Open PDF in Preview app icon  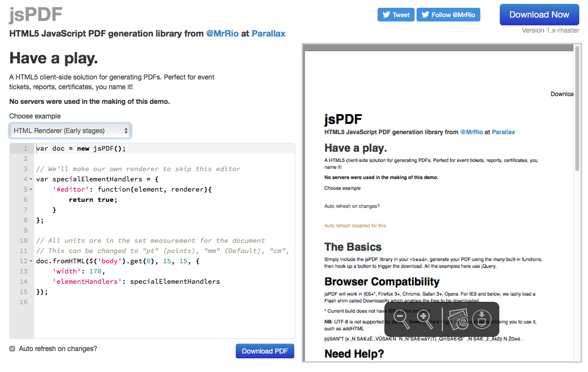[458, 319]
